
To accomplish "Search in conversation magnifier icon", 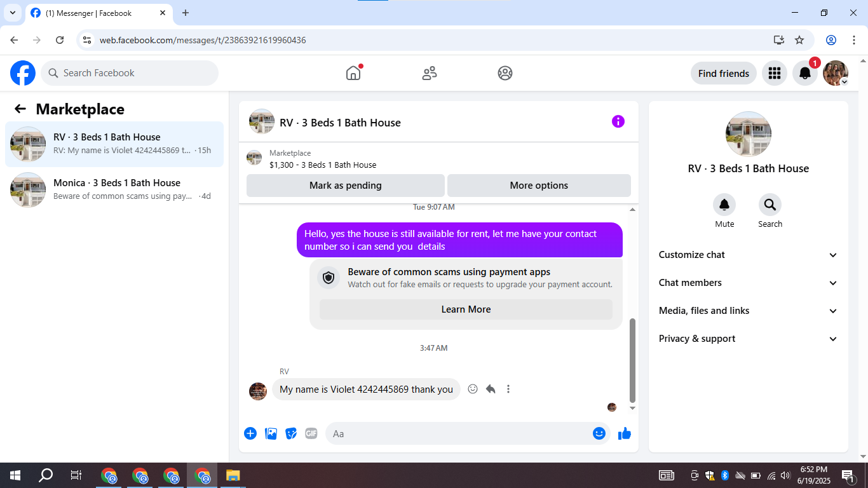I will point(770,205).
